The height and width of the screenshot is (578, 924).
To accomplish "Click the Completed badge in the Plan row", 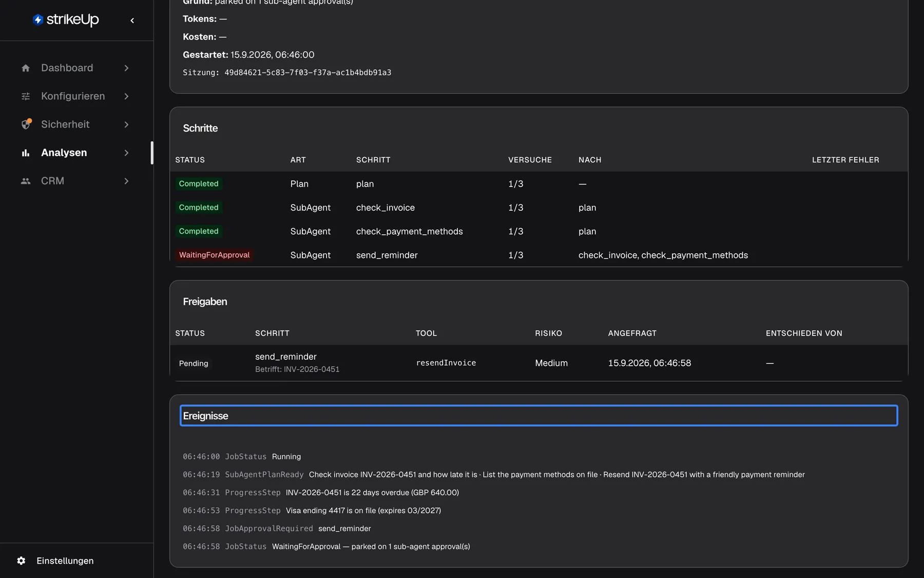I will (199, 184).
